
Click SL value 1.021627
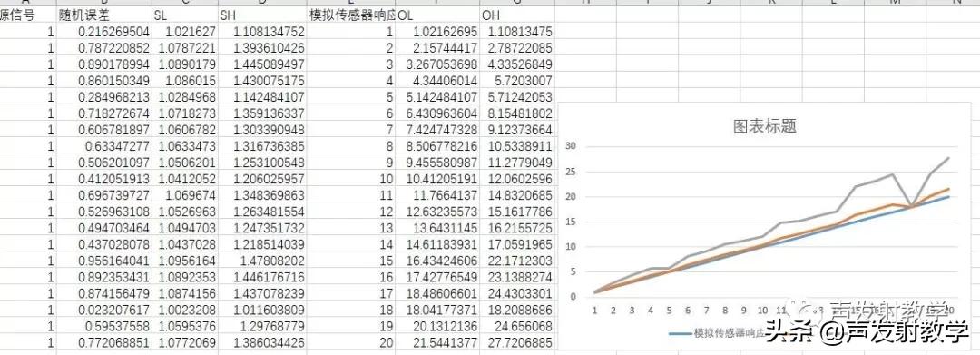(x=185, y=31)
